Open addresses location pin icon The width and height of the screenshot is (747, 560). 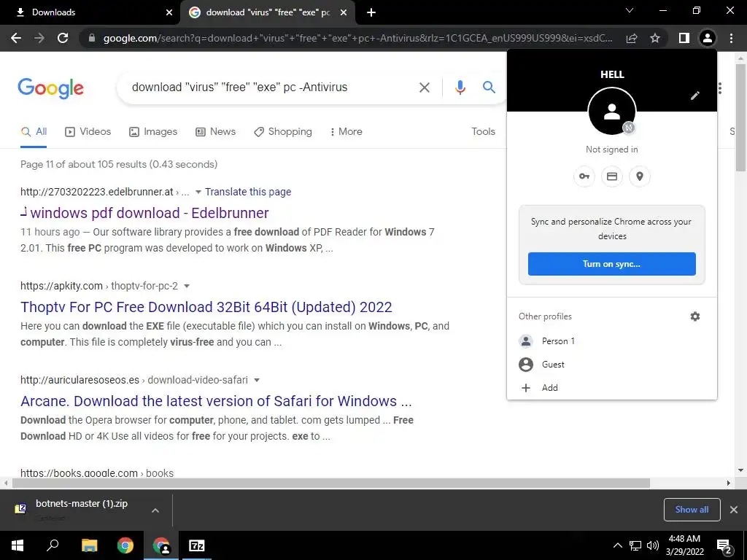point(639,176)
